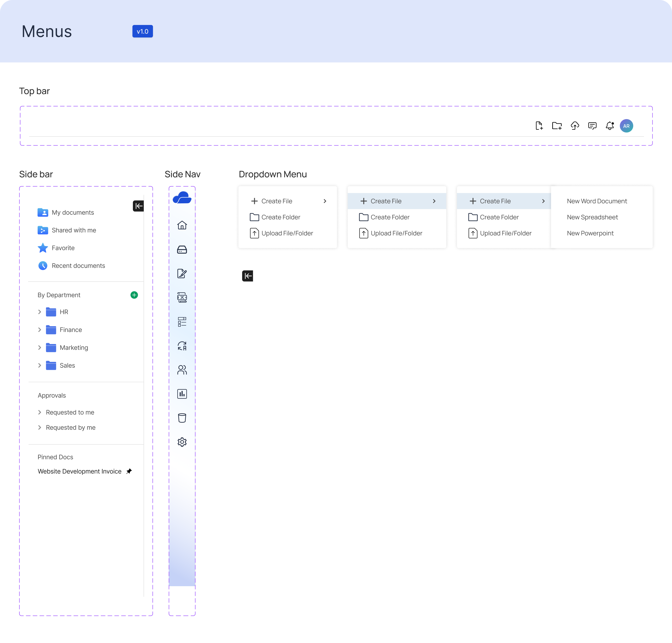Image resolution: width=672 pixels, height=643 pixels.
Task: Open the comments icon in top bar
Action: 592,126
